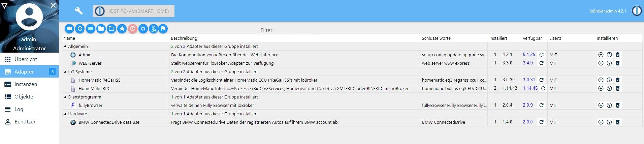Open the wrench system settings icon

[x=78, y=11]
